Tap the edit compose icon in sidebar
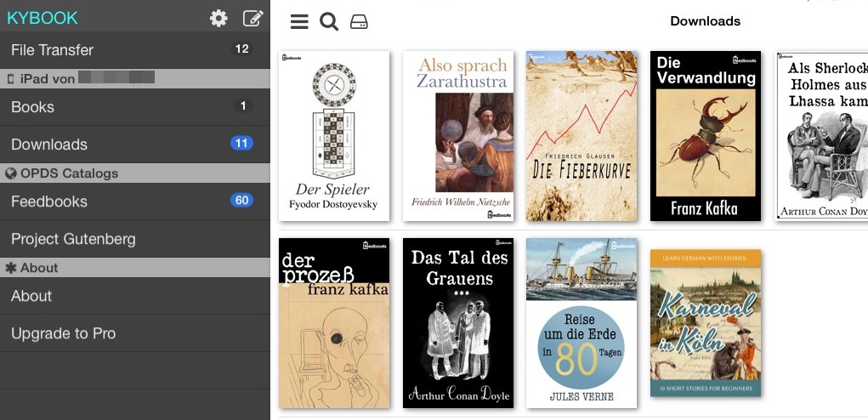Screen dimensions: 868x420 click(x=253, y=18)
